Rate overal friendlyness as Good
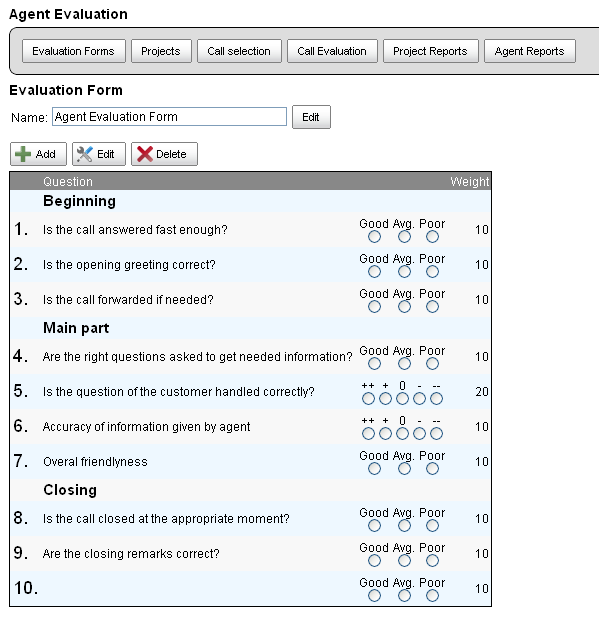Viewport: 599px width, 642px height. pyautogui.click(x=374, y=469)
